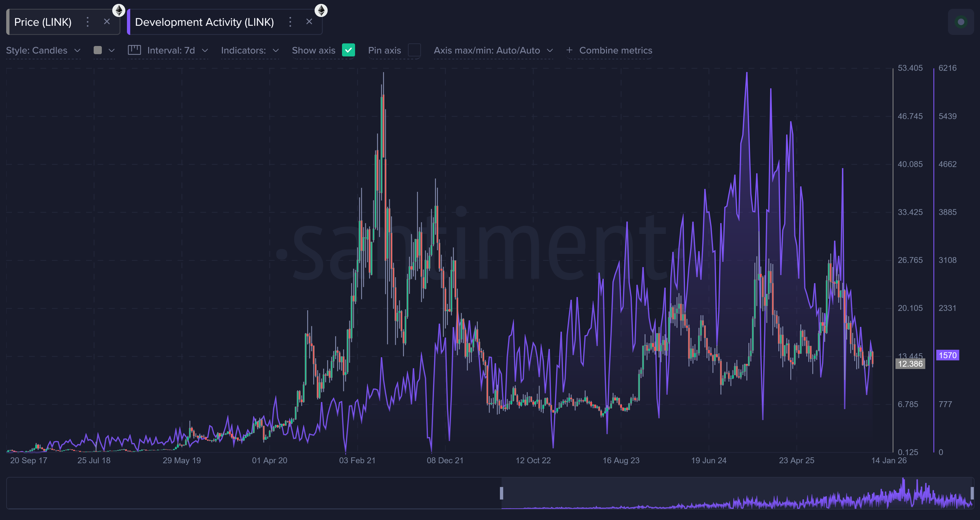Open the Style: Candles dropdown
This screenshot has height=520, width=980.
(x=43, y=50)
